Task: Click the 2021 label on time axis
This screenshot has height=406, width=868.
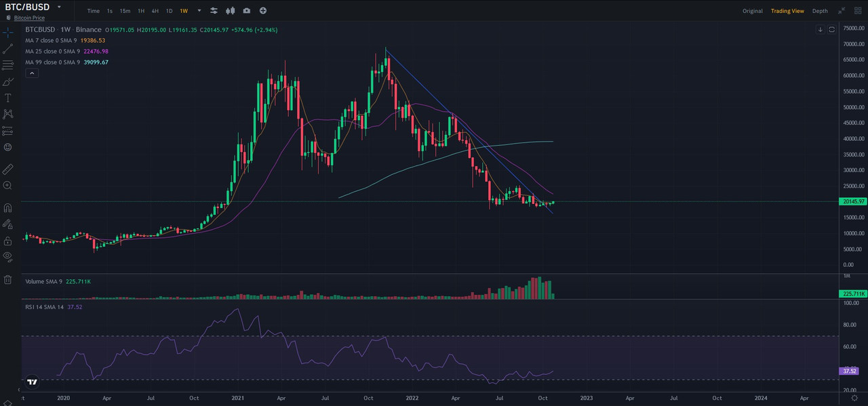Action: [237, 399]
